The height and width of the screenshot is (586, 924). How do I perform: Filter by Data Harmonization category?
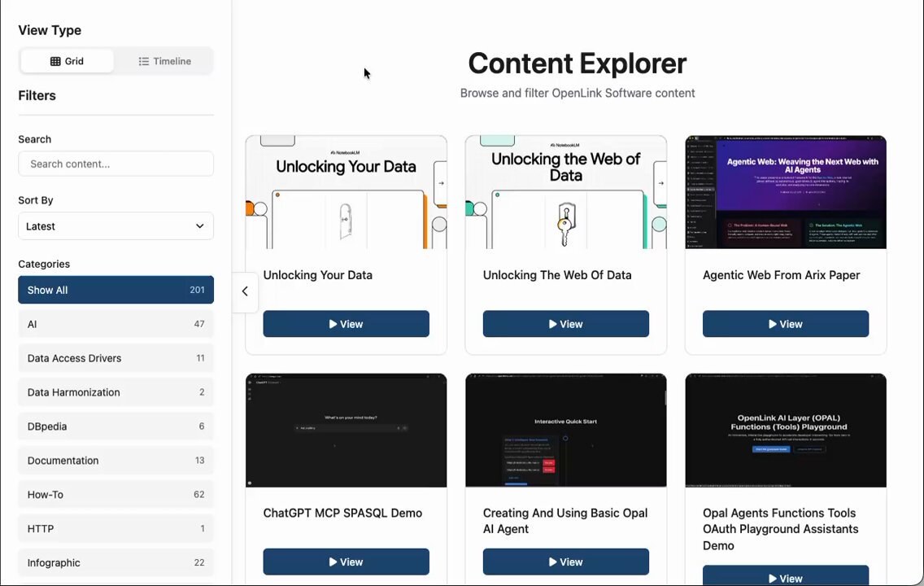tap(116, 392)
